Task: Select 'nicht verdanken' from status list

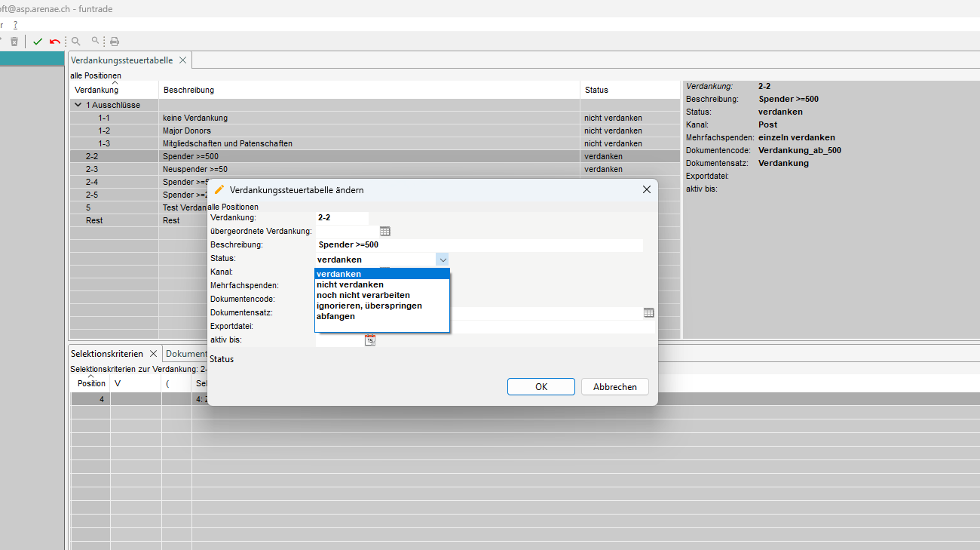Action: pos(350,284)
